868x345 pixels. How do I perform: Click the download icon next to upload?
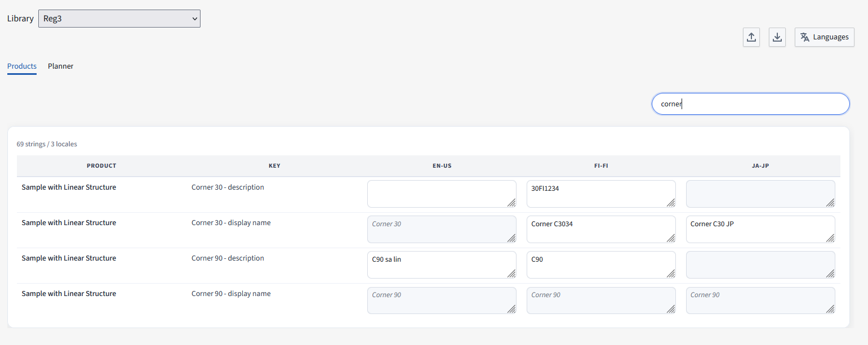pos(777,37)
